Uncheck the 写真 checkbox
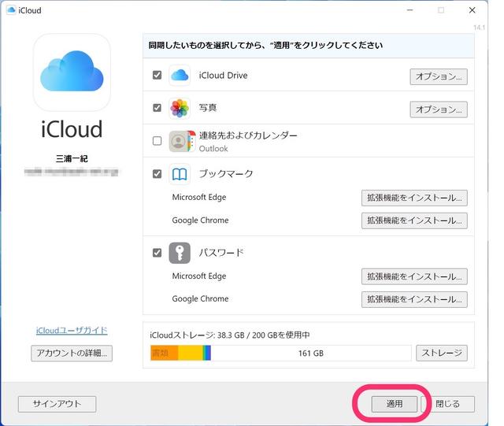Image resolution: width=504 pixels, height=426 pixels. pos(157,108)
